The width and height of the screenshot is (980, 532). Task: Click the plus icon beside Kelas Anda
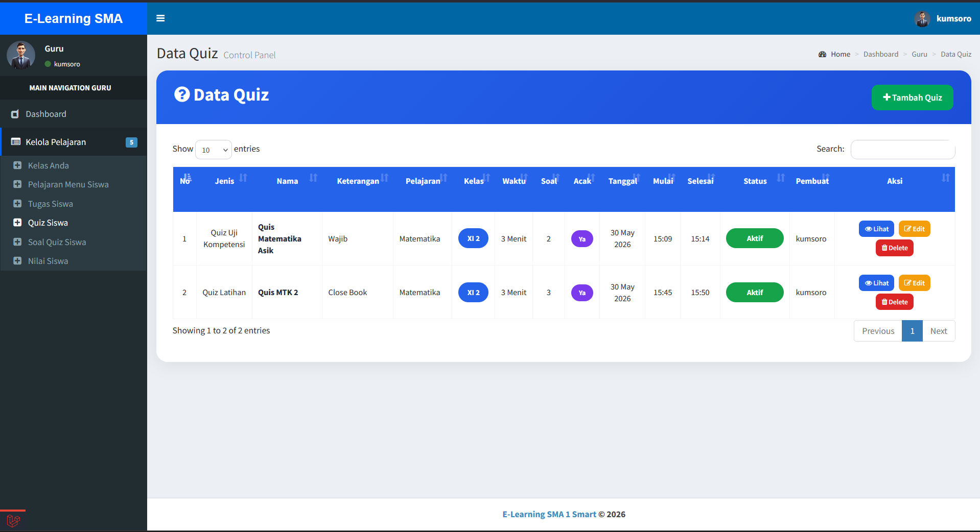point(17,165)
